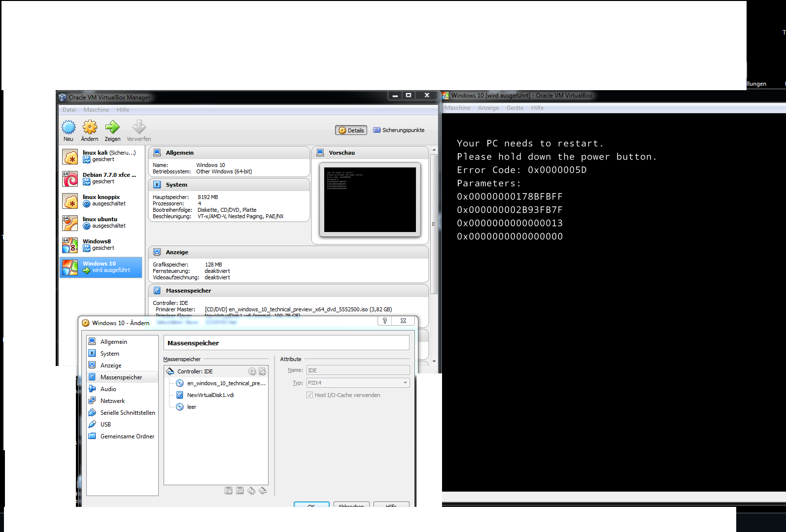Click Anzeige section header in details pane

click(288, 252)
